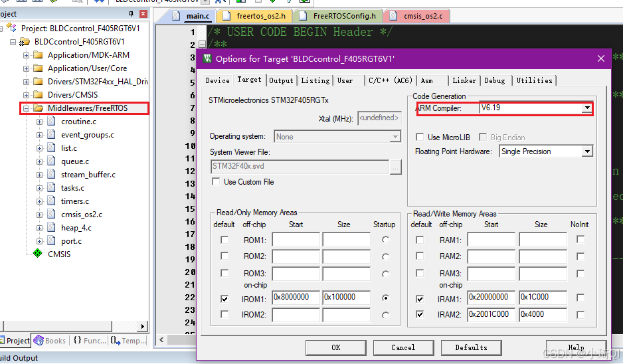Click the stream_buffer.c file icon
The image size is (623, 364).
51,175
